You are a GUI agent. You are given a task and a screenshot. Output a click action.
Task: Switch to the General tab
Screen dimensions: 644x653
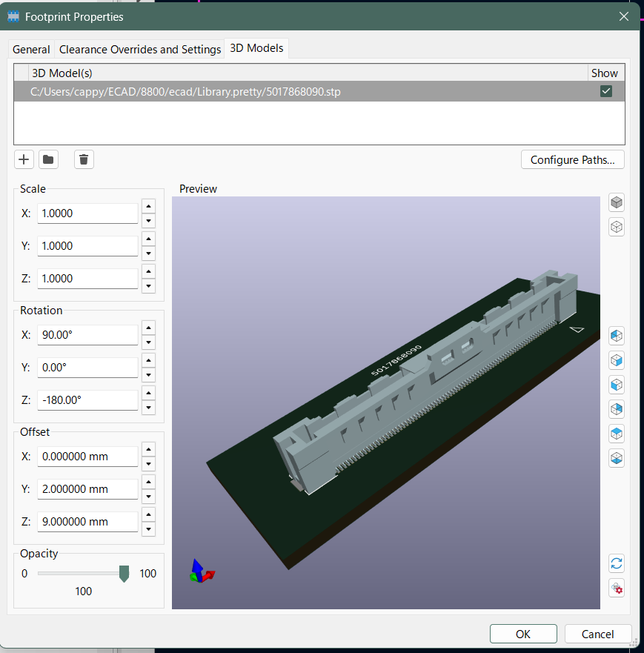31,50
